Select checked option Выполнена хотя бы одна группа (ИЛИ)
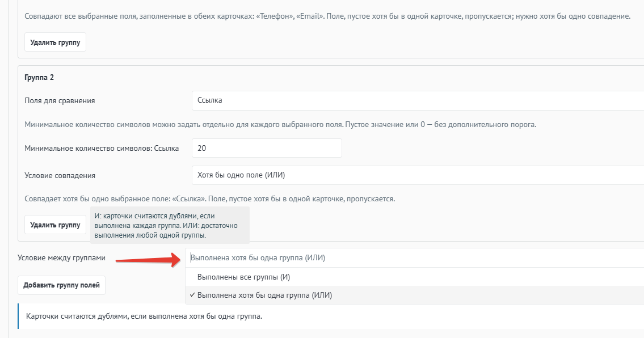 (415, 295)
